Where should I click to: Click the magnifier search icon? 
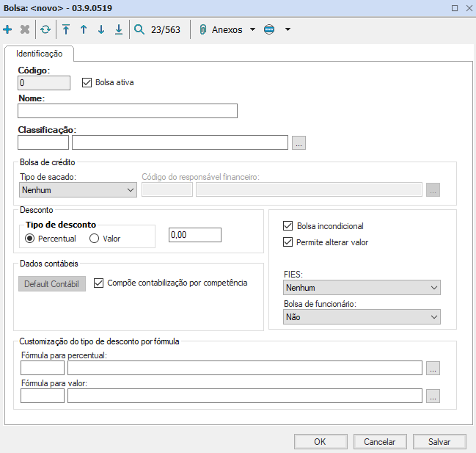tap(140, 30)
